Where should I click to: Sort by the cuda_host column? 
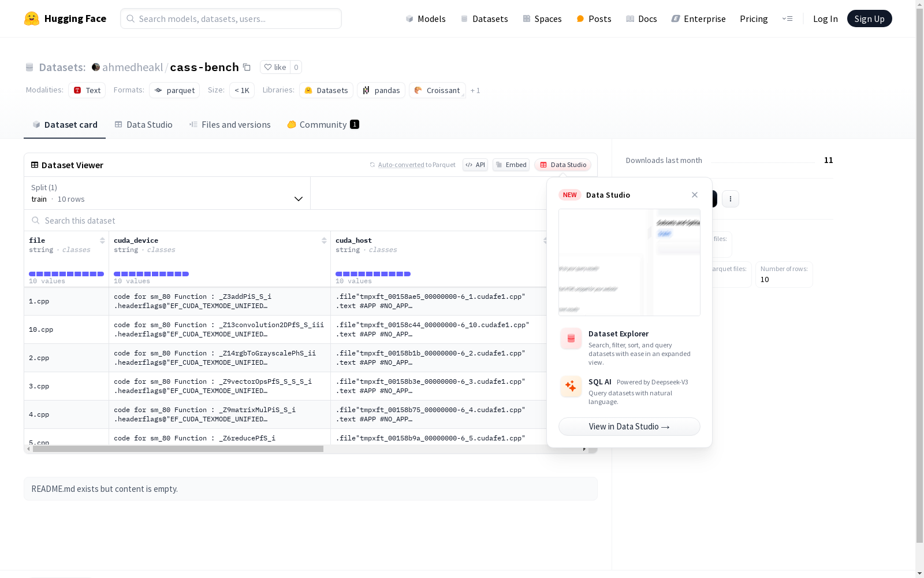(x=545, y=240)
